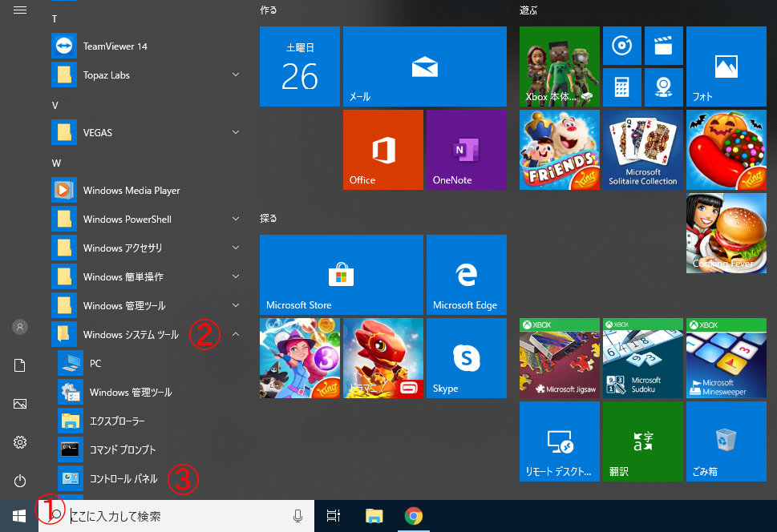Open the Calculator tile

621,87
